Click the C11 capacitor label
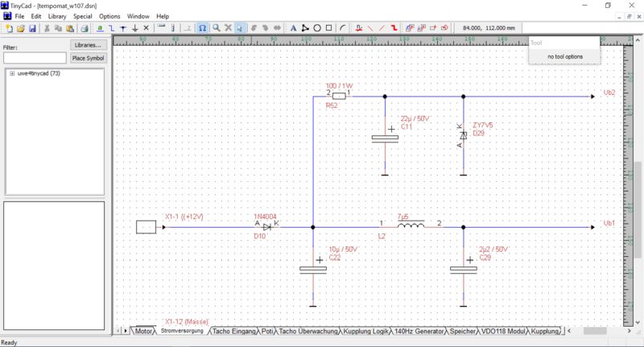This screenshot has width=644, height=347. click(407, 126)
